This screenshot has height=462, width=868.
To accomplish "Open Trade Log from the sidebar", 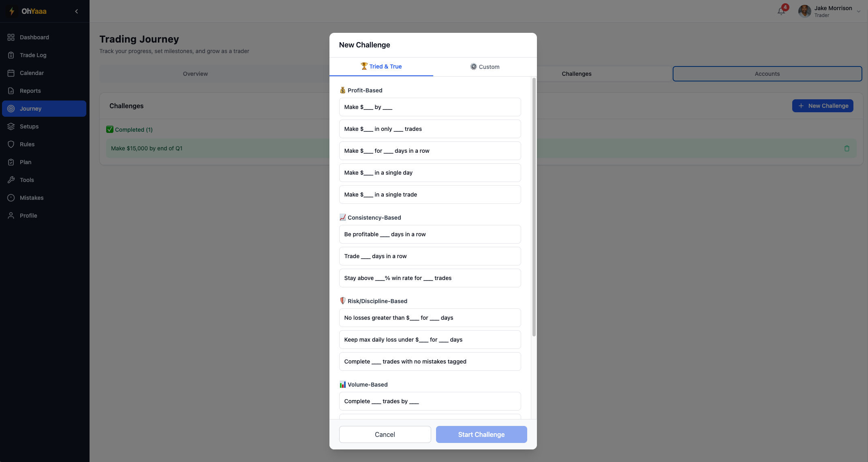I will pos(33,55).
